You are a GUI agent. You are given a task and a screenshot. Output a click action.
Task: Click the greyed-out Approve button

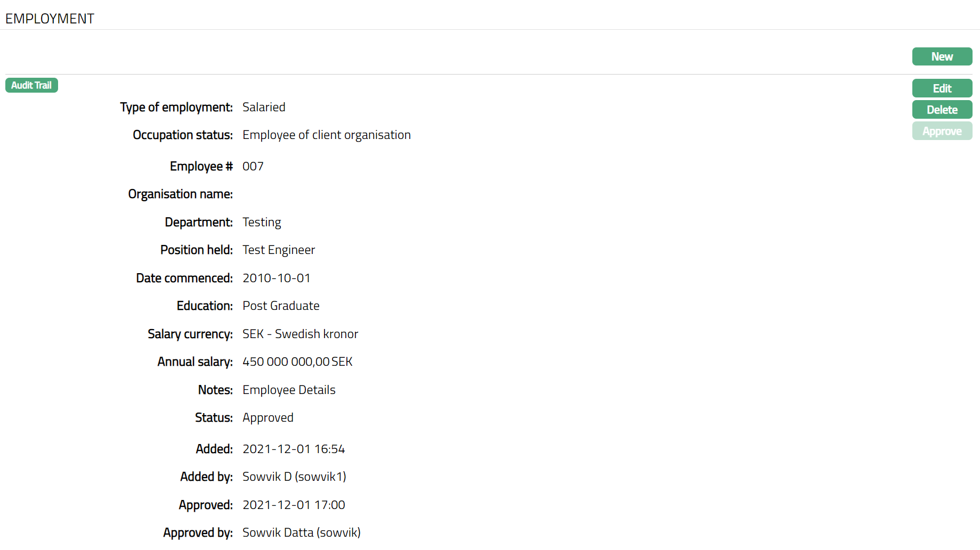pos(942,131)
